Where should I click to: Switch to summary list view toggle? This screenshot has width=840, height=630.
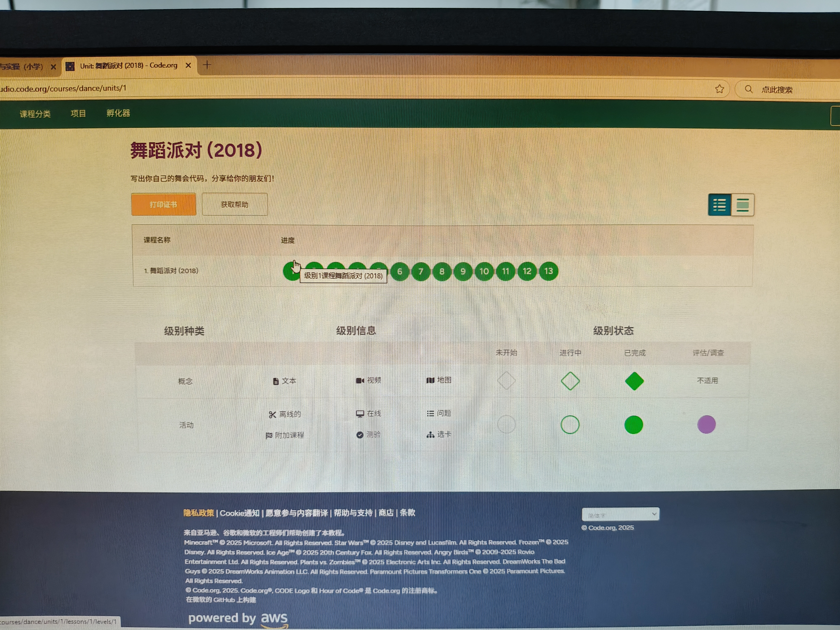point(719,205)
